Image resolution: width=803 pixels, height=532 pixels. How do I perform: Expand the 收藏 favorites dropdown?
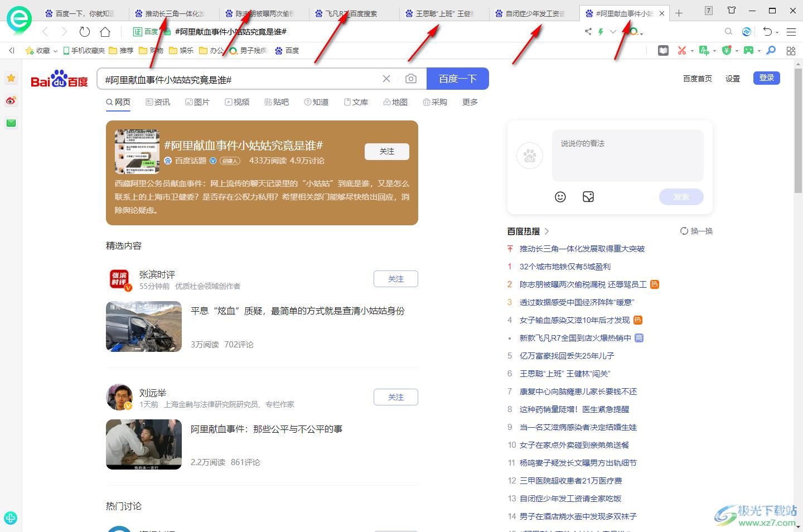pos(55,51)
